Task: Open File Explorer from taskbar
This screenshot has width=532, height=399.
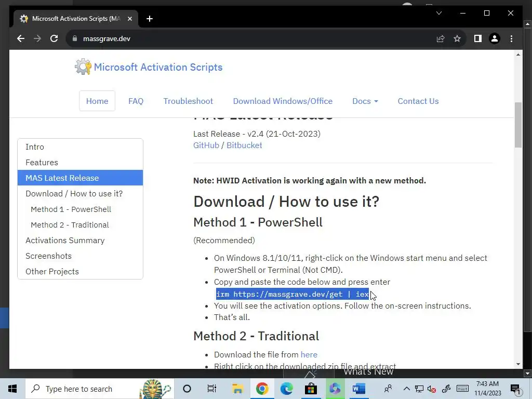Action: pyautogui.click(x=237, y=389)
